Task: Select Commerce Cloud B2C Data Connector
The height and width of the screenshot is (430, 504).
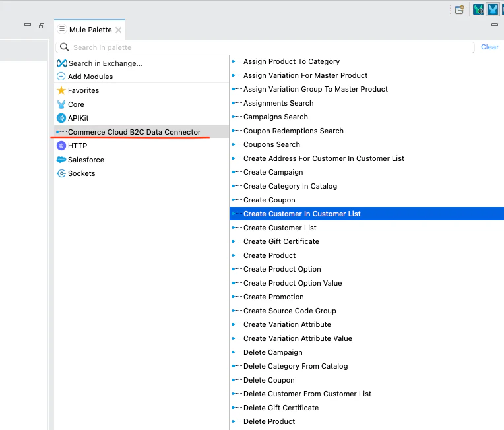Action: click(134, 132)
